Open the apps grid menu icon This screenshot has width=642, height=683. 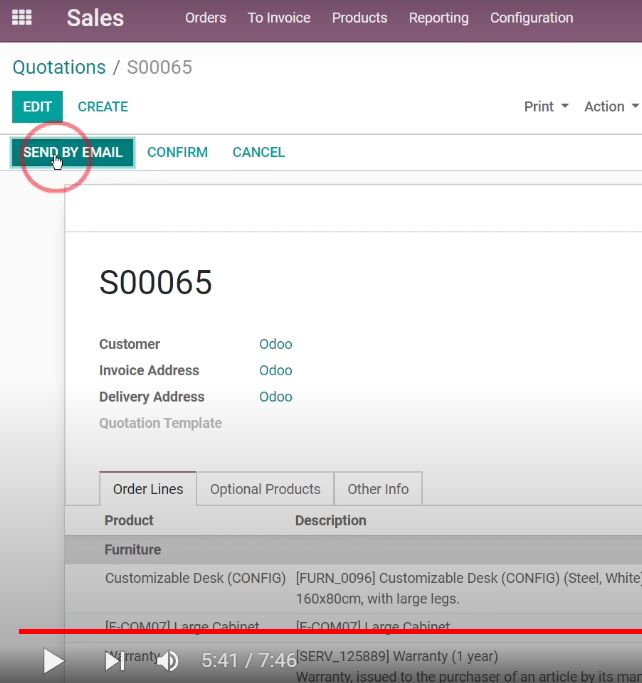[22, 17]
